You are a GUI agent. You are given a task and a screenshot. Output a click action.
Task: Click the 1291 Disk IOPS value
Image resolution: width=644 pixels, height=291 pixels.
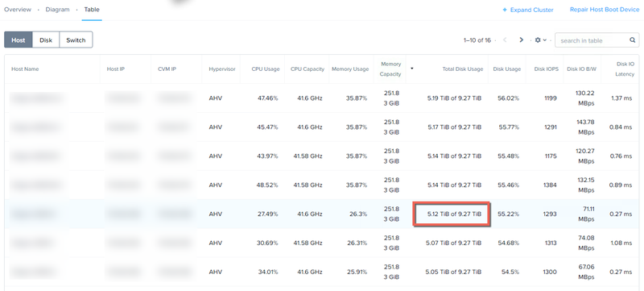pyautogui.click(x=550, y=127)
